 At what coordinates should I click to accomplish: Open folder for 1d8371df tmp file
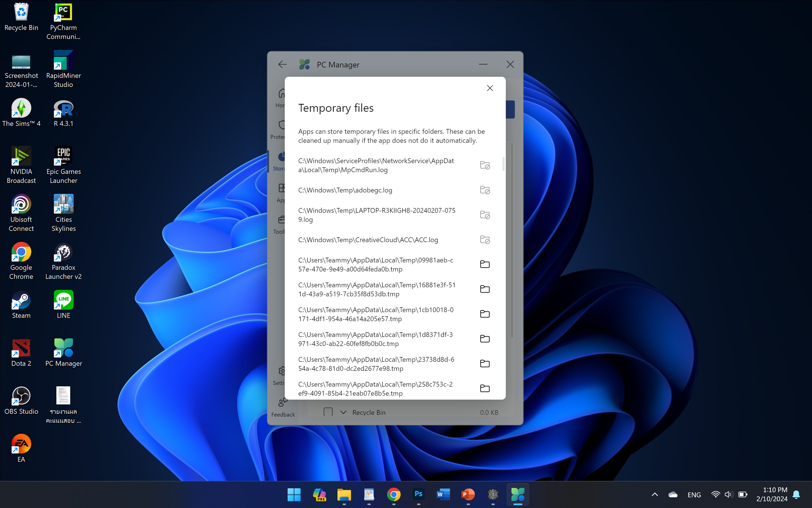tap(485, 339)
